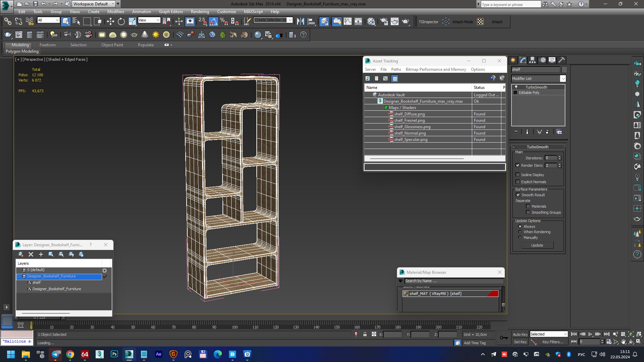Expand Editable Poly in modifier stack
Screen dimensions: 644x362
(515, 93)
